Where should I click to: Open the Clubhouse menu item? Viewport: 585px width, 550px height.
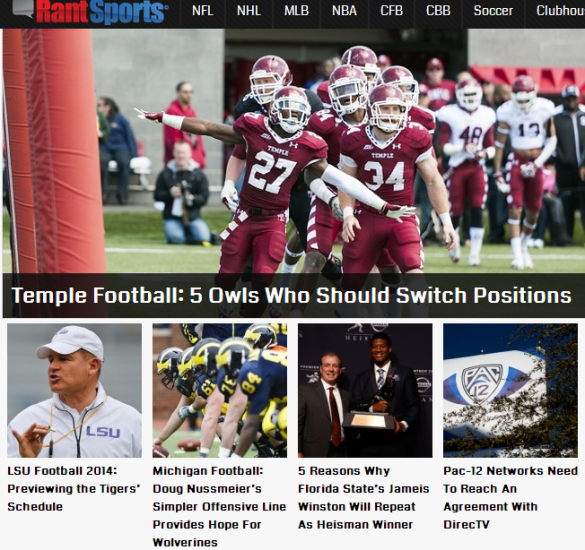[560, 11]
